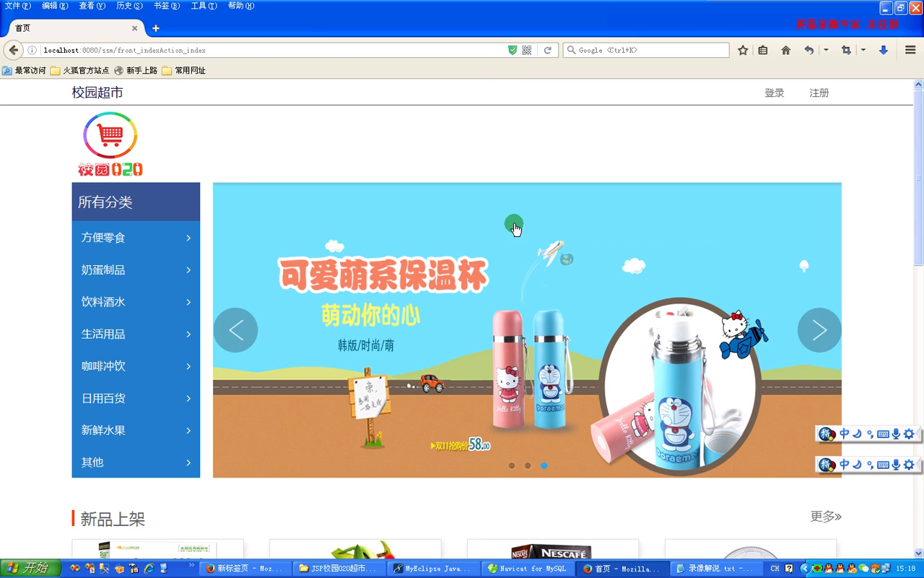Screen dimensions: 924x578
Task: Open the Windows 开始 start button
Action: click(x=30, y=568)
